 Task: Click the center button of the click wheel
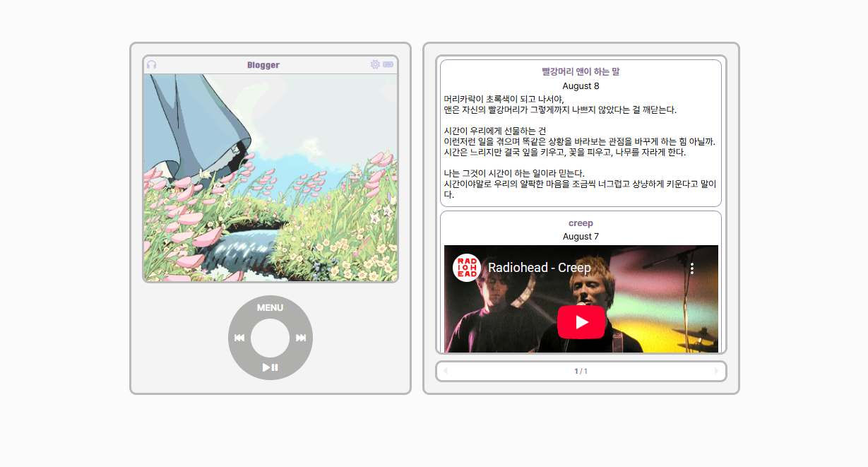(x=270, y=338)
